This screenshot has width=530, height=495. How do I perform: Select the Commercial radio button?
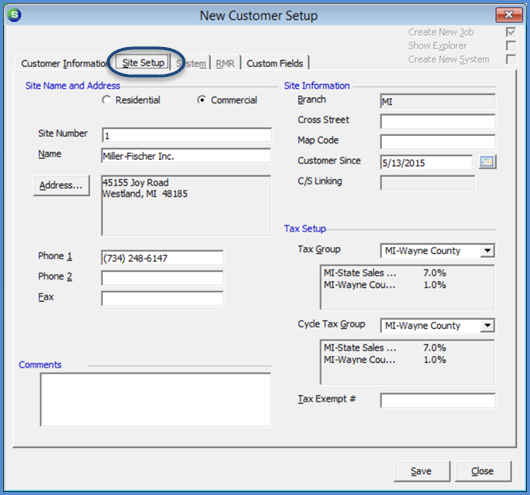pos(201,100)
